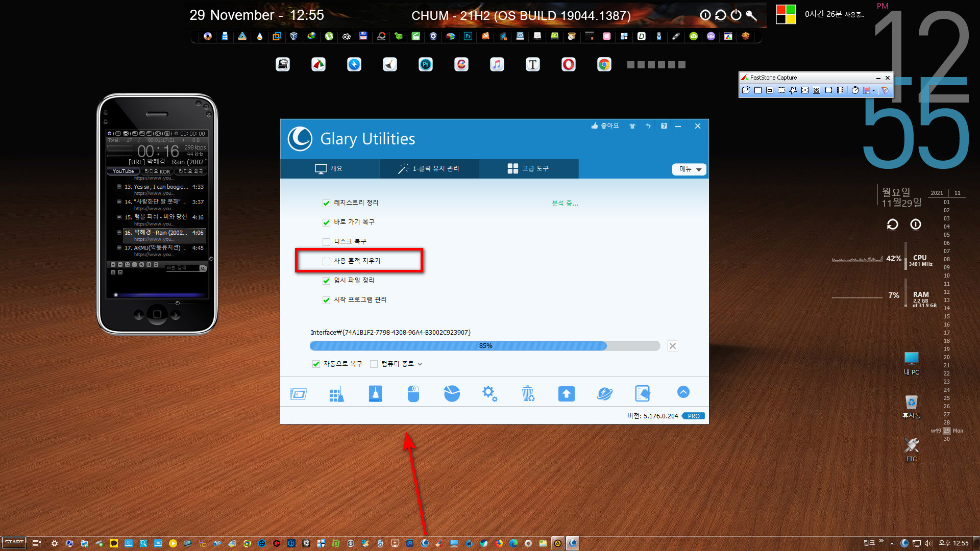980x551 pixels.
Task: Cancel the scan with the X beside the progress bar
Action: [673, 346]
